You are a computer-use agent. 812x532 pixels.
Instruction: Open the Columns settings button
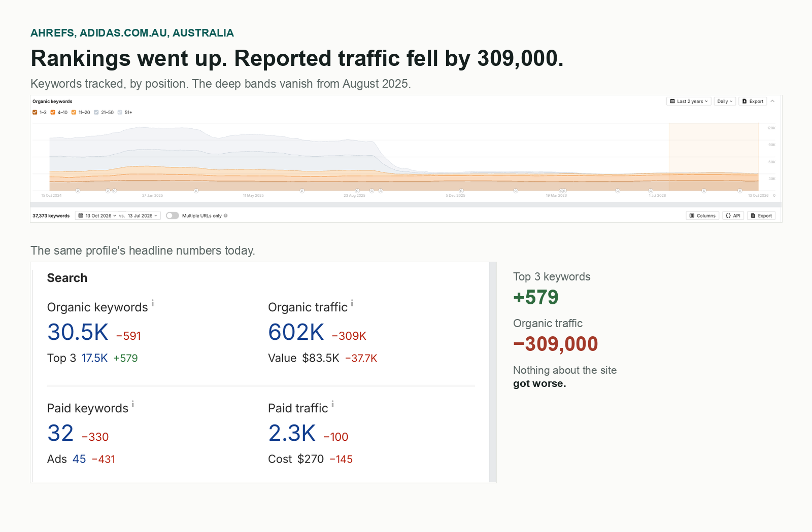click(x=702, y=216)
